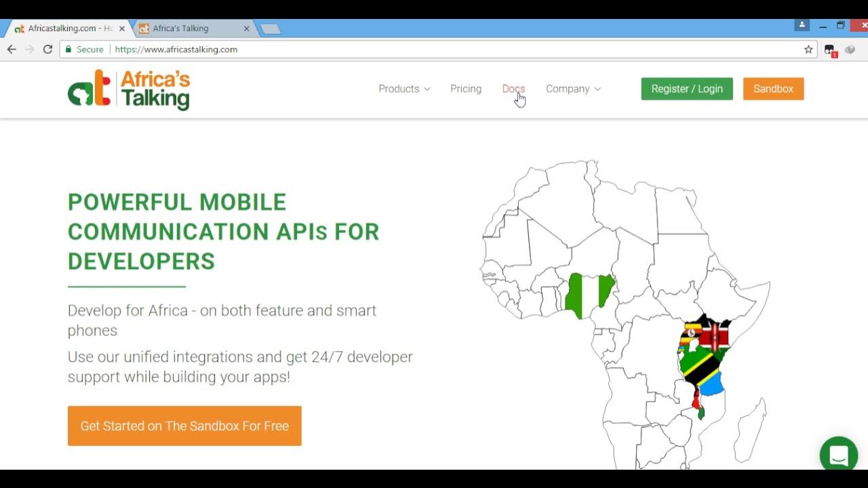This screenshot has height=488, width=868.
Task: Reload the page with refresh icon
Action: tap(47, 49)
